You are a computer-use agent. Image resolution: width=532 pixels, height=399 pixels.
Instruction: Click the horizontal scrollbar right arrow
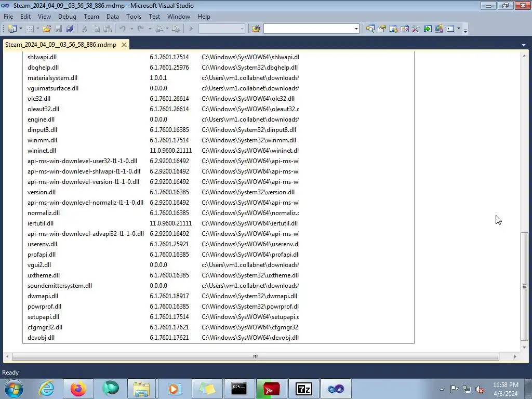pyautogui.click(x=515, y=356)
